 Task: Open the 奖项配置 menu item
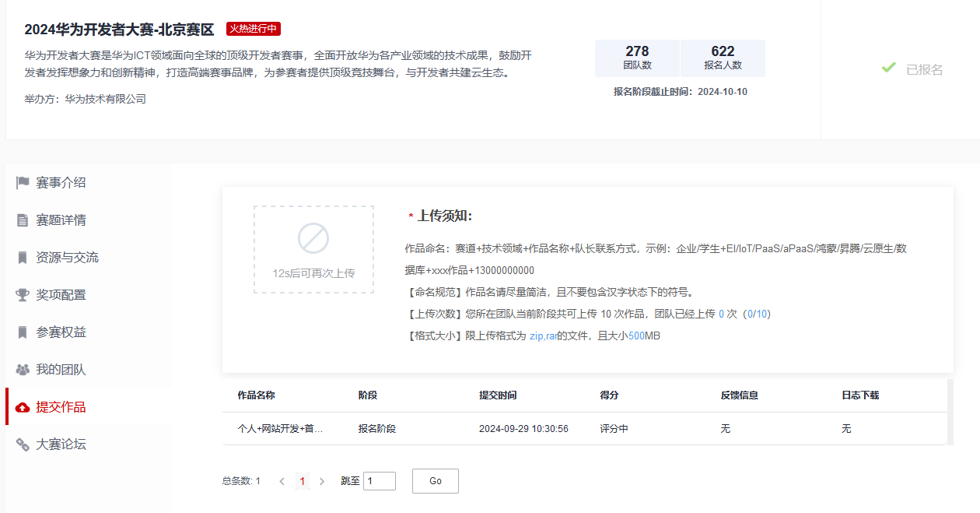(x=89, y=295)
